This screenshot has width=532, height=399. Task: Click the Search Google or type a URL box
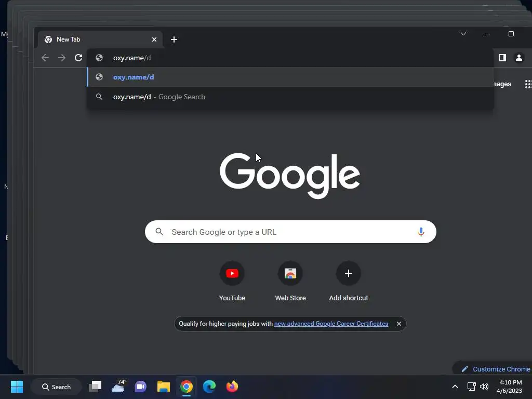coord(290,232)
